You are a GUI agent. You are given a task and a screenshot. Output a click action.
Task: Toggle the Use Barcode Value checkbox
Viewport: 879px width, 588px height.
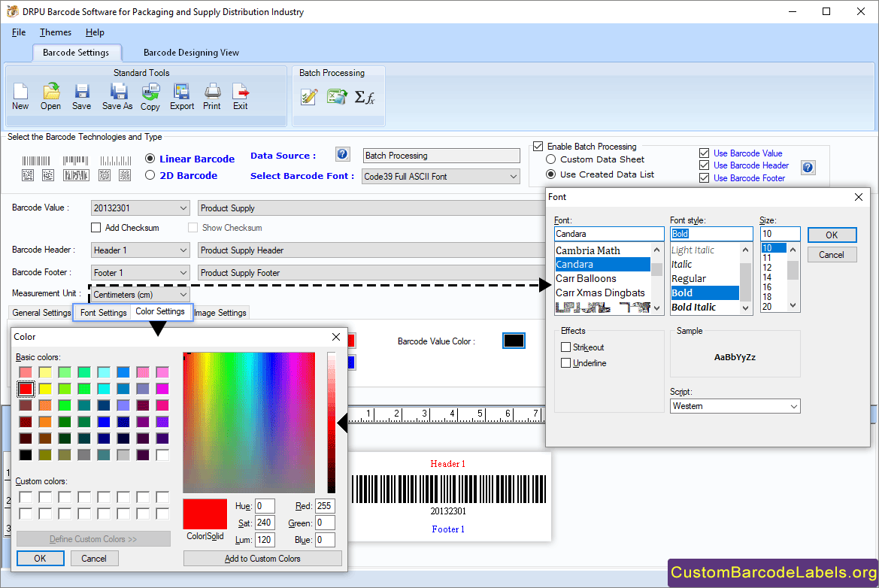tap(704, 153)
